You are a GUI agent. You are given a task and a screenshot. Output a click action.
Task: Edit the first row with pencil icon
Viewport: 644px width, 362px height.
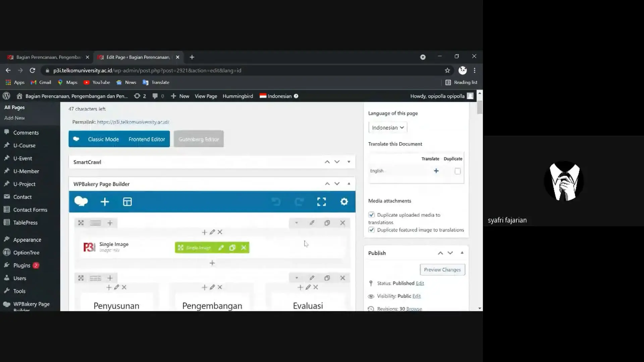(x=312, y=223)
